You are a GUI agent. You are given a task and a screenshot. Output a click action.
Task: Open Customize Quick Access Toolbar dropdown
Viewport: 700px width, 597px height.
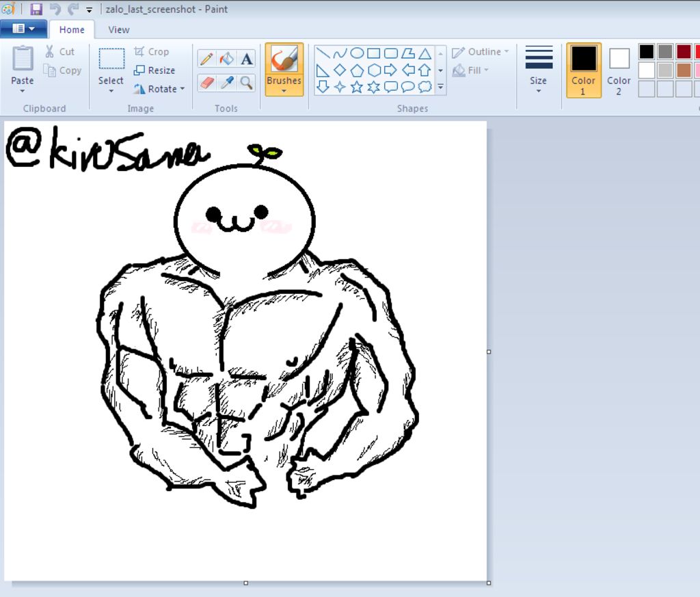(x=90, y=10)
